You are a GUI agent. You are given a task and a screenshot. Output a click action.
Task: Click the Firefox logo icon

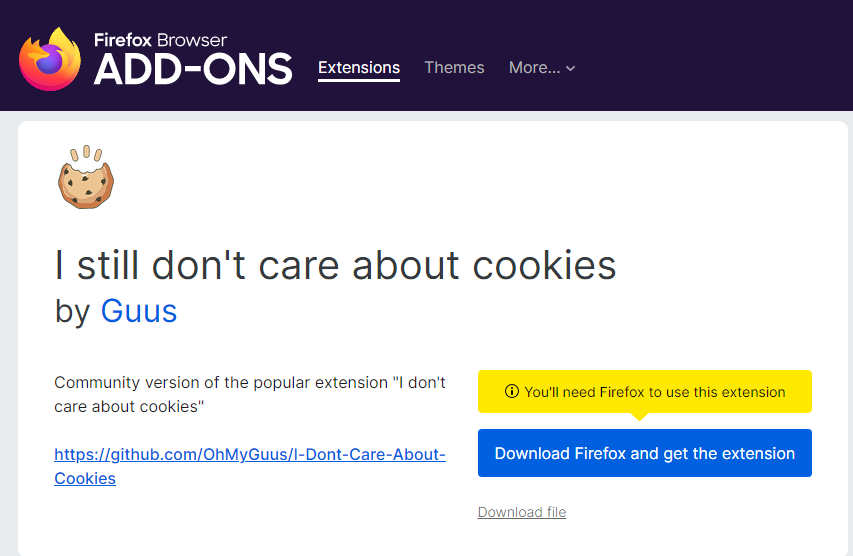point(49,59)
